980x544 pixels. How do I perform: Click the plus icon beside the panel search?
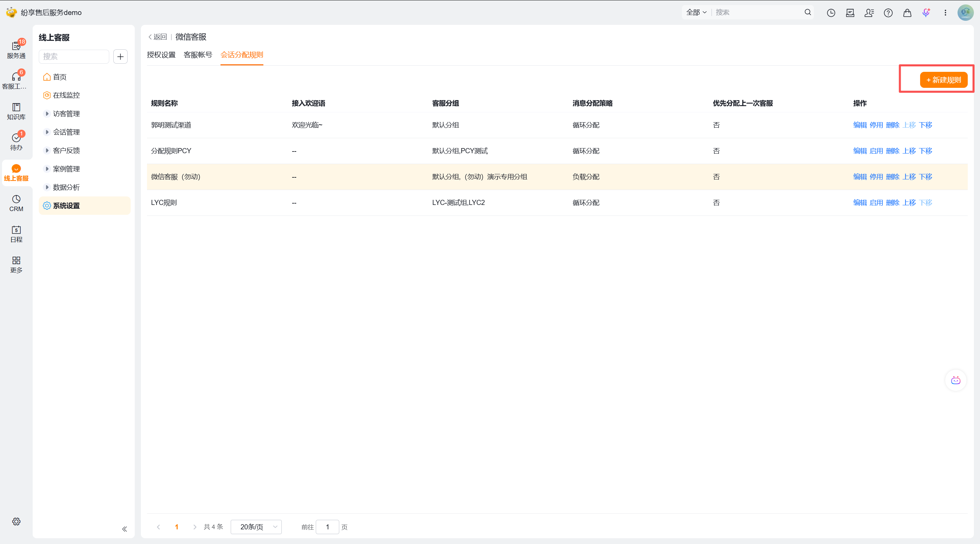pos(120,57)
